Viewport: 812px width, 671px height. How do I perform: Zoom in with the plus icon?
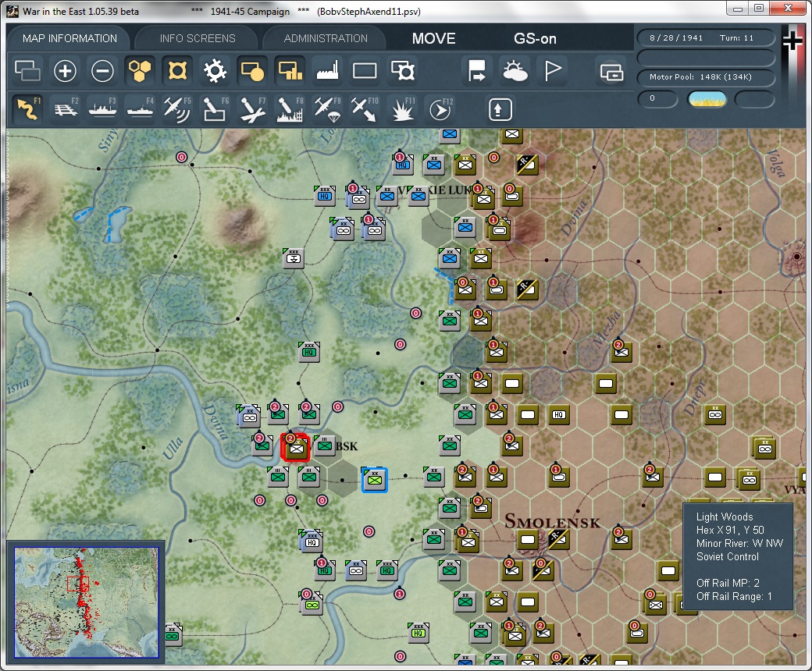pyautogui.click(x=65, y=70)
